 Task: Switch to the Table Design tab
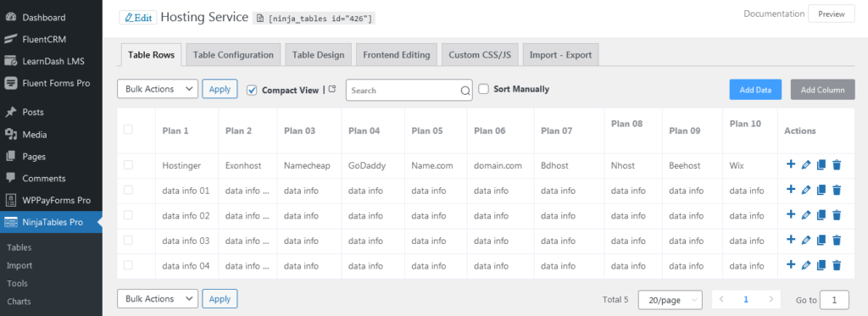point(319,55)
